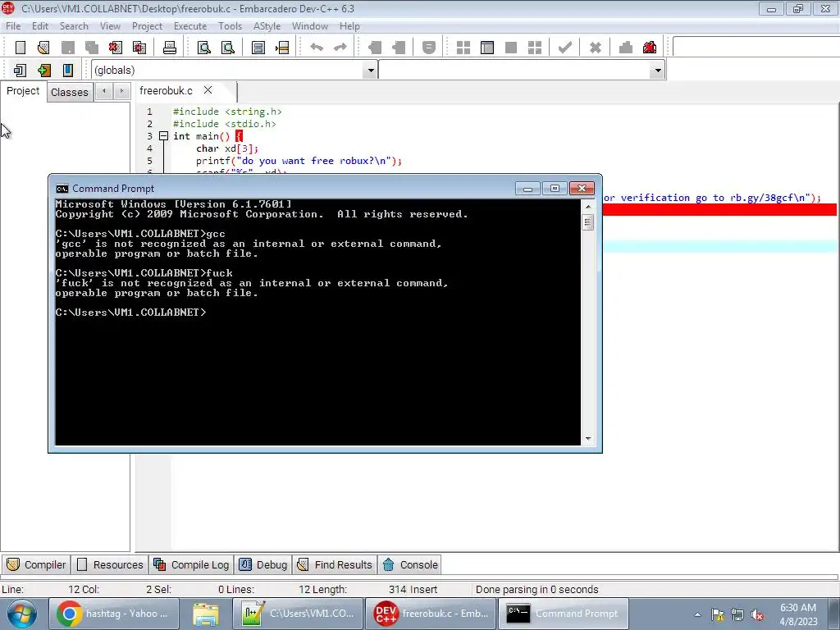Click the volume muted tray icon
840x630 pixels.
pos(757,615)
